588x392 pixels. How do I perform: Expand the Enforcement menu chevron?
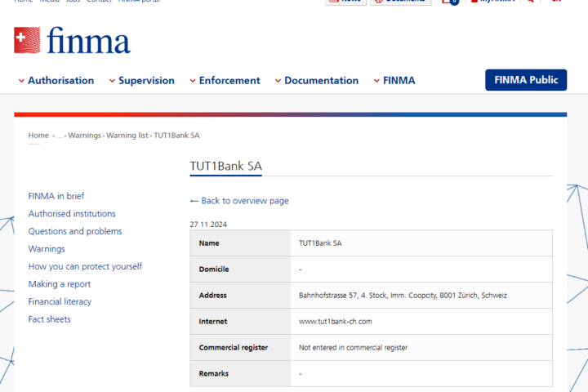(193, 81)
